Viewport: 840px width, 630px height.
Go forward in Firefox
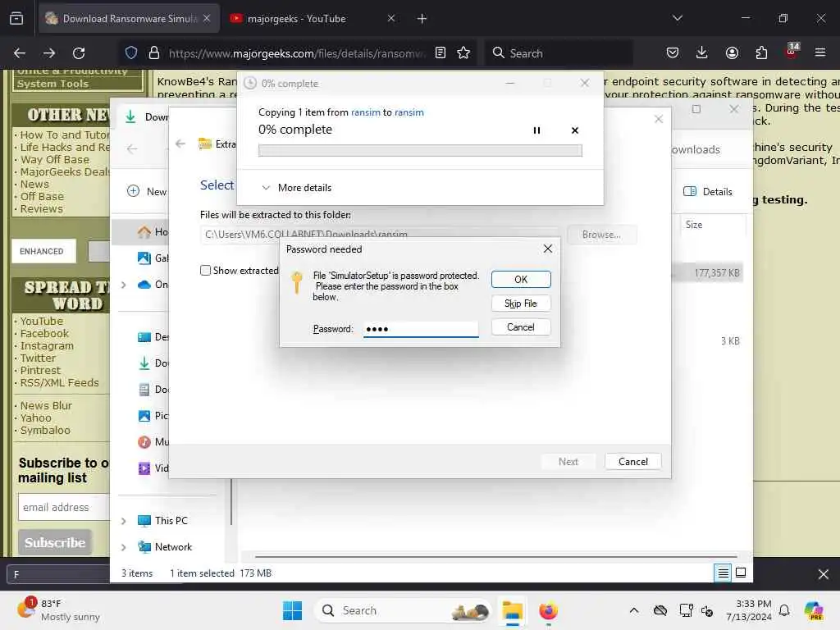click(x=49, y=53)
